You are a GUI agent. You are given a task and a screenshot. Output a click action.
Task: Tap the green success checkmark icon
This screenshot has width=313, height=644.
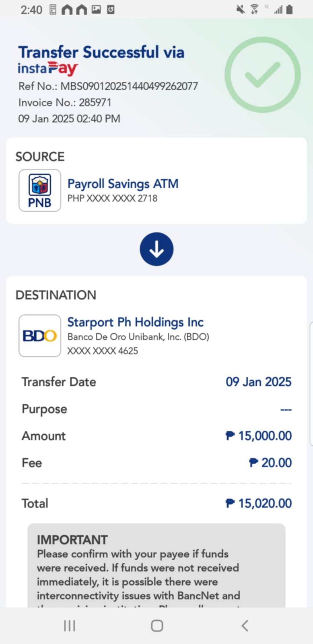click(x=262, y=75)
